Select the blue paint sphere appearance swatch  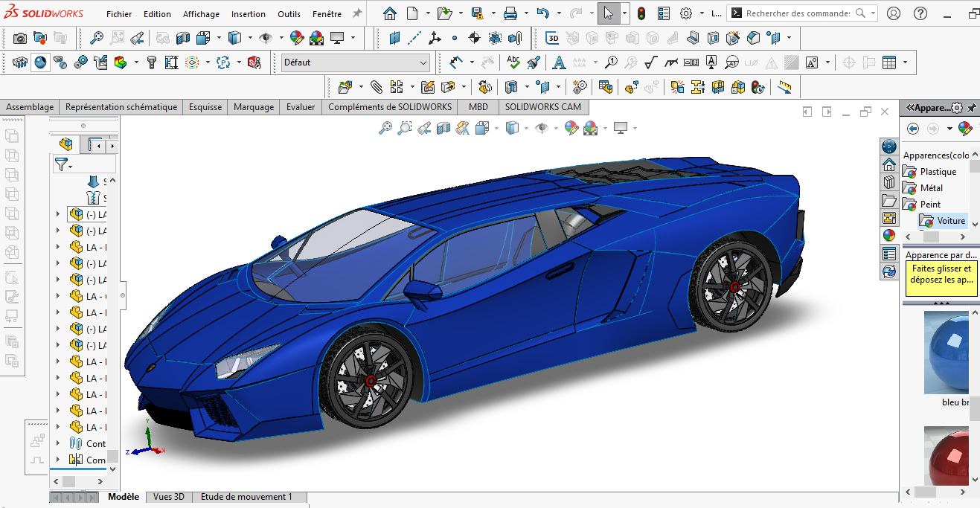(x=947, y=352)
